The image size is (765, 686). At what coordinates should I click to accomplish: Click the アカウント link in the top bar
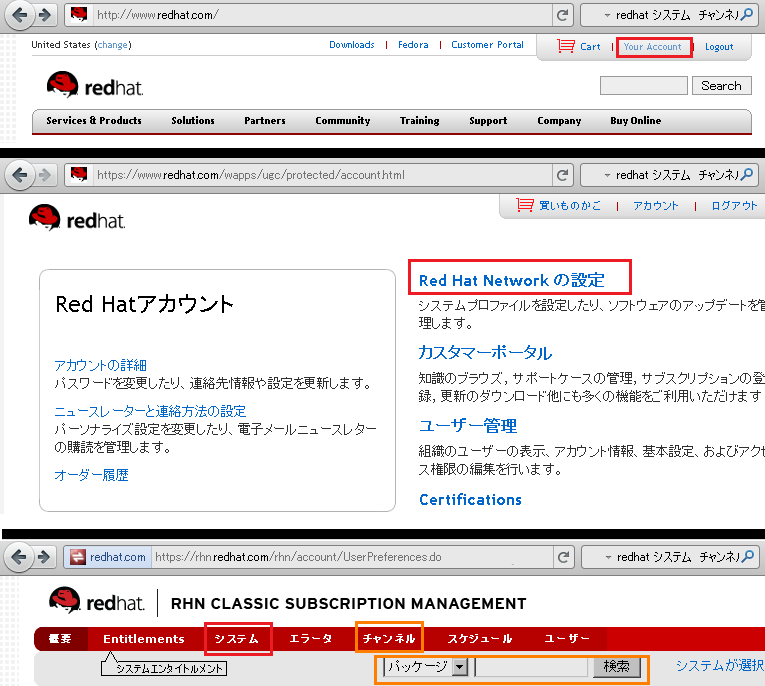(656, 205)
